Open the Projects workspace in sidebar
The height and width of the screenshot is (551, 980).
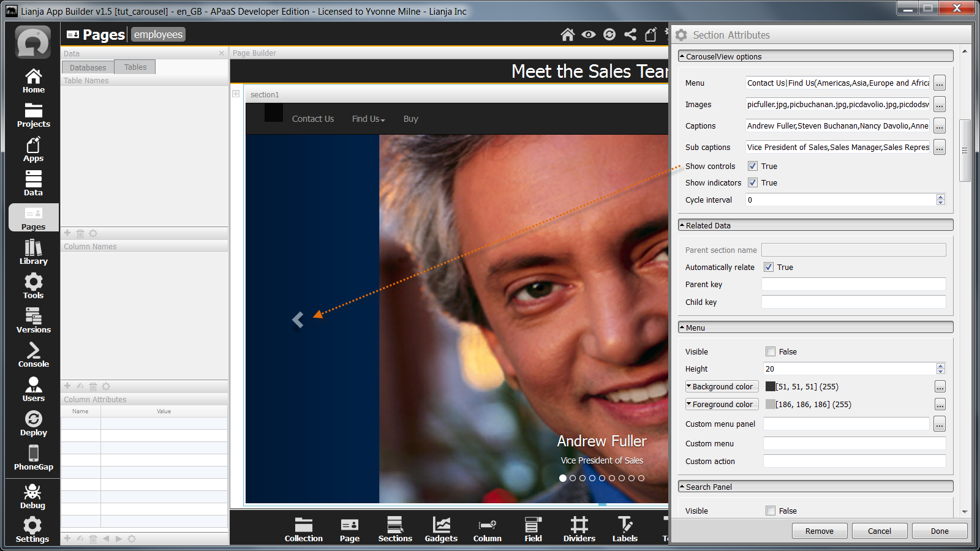pos(33,115)
